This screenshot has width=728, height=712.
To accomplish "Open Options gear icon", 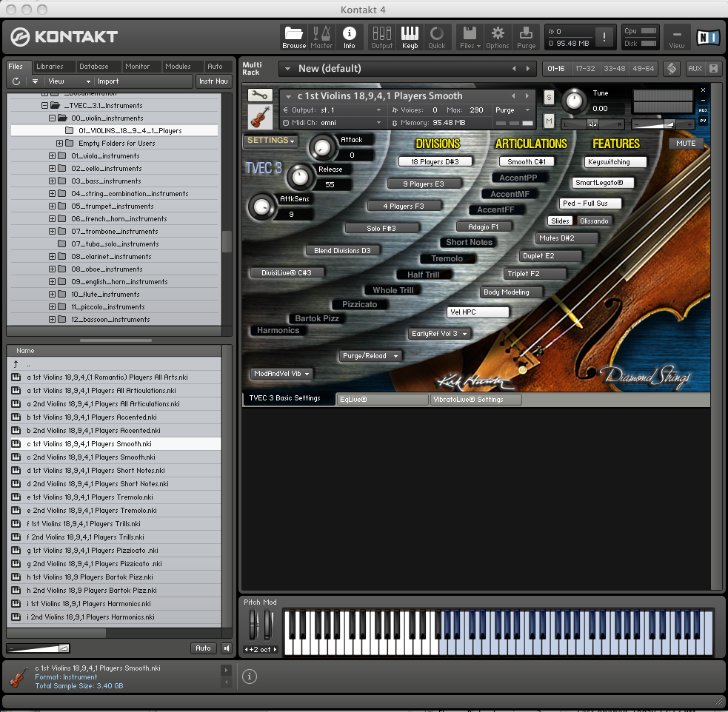I will click(x=497, y=37).
